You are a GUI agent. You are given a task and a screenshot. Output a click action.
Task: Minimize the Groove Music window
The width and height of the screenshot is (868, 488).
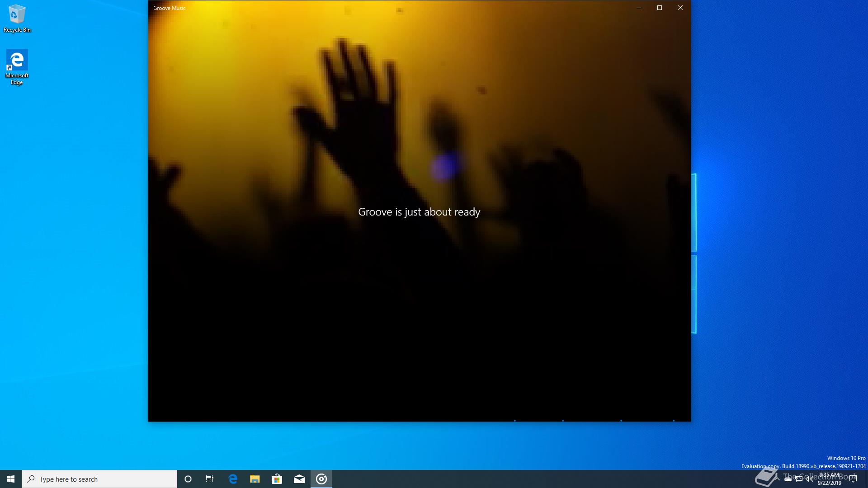coord(639,8)
